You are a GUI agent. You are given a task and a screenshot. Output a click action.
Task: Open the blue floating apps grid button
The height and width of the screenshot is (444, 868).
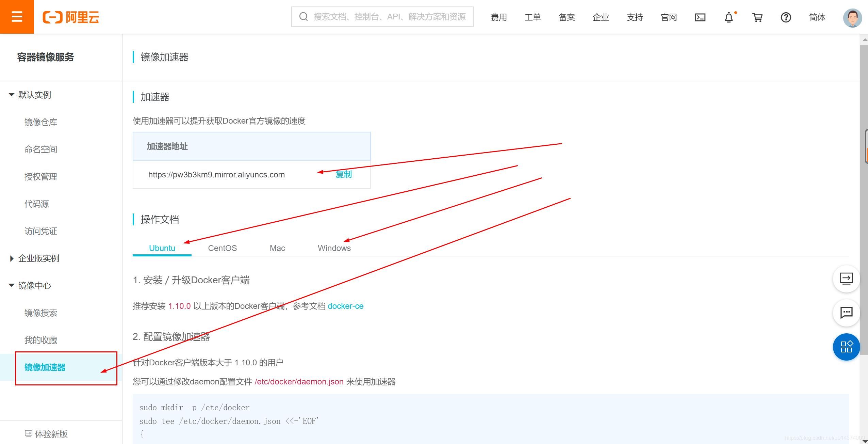click(x=846, y=347)
